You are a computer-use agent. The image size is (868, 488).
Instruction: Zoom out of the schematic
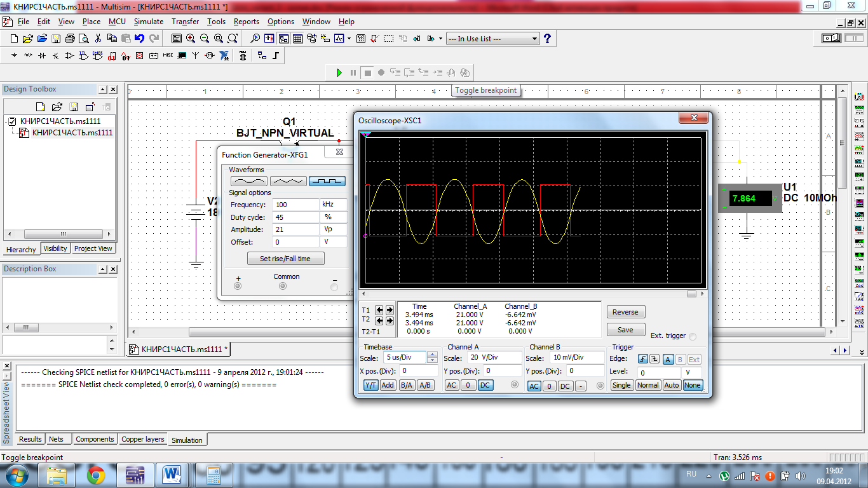click(x=205, y=39)
